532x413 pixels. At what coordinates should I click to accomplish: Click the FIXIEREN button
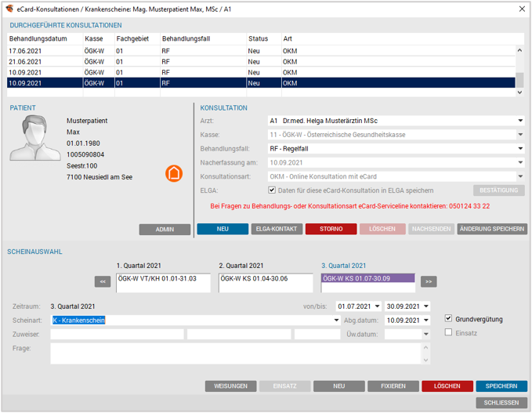pos(393,386)
